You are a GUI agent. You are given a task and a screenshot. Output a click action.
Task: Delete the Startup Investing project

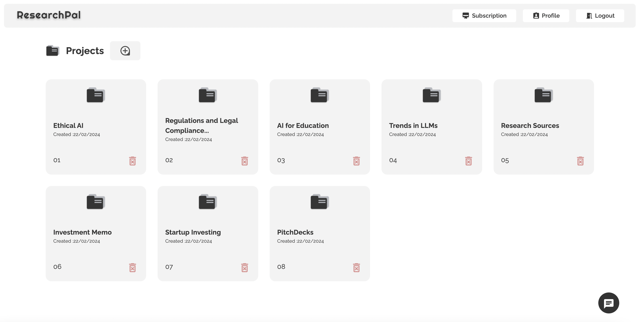coord(244,267)
